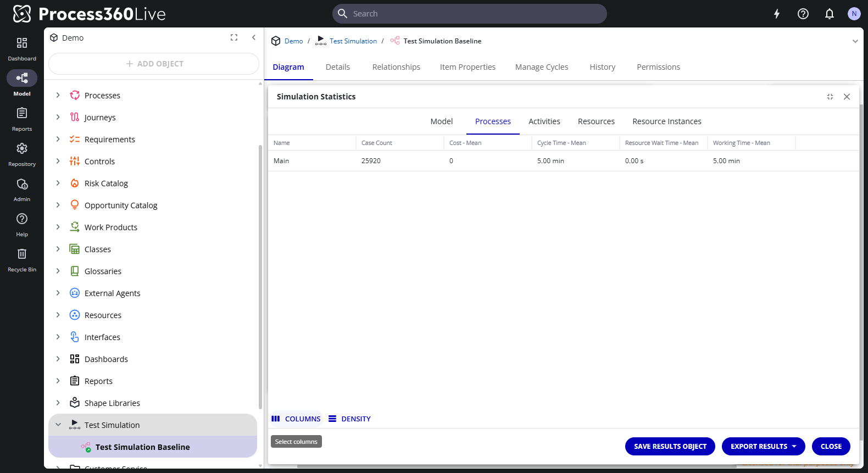Switch to the Relationships tab
This screenshot has width=868, height=473.
click(396, 67)
